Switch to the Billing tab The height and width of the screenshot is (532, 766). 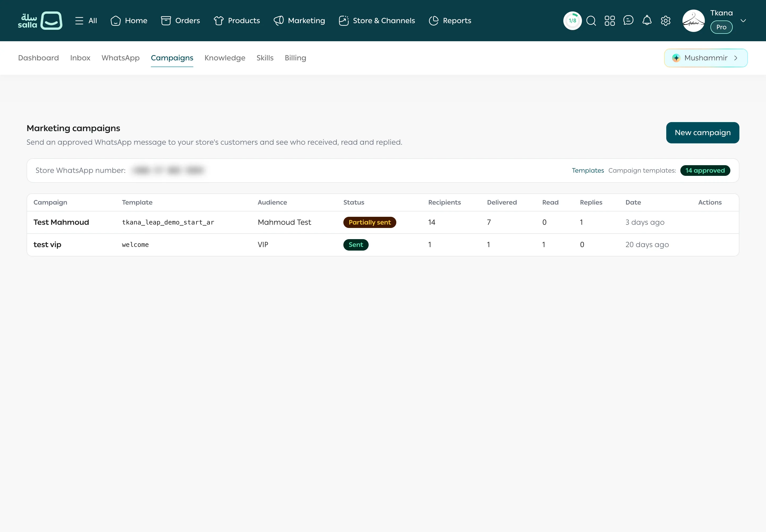pos(295,58)
